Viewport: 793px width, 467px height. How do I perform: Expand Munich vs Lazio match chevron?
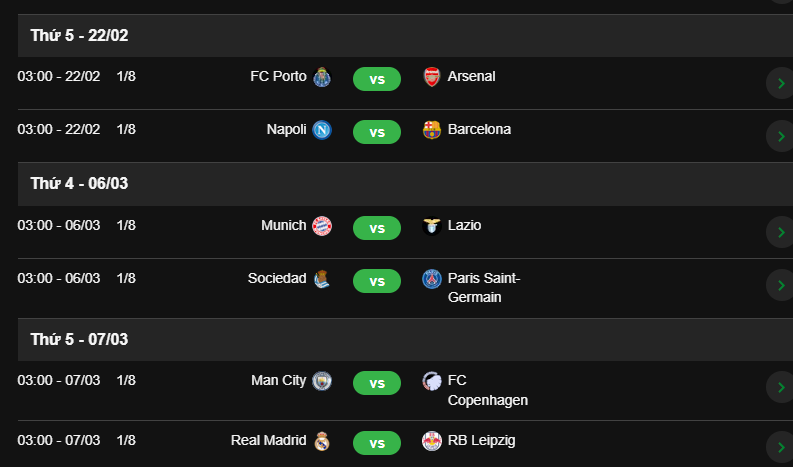click(781, 233)
